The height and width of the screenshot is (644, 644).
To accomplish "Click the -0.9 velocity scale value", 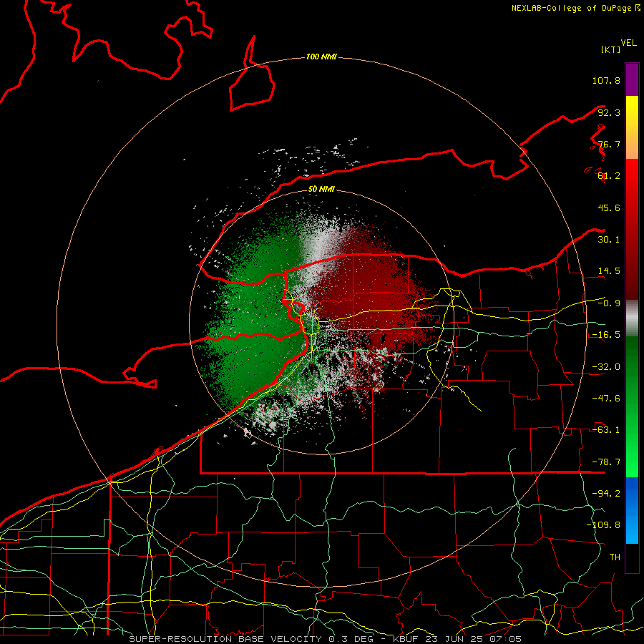I will (609, 303).
